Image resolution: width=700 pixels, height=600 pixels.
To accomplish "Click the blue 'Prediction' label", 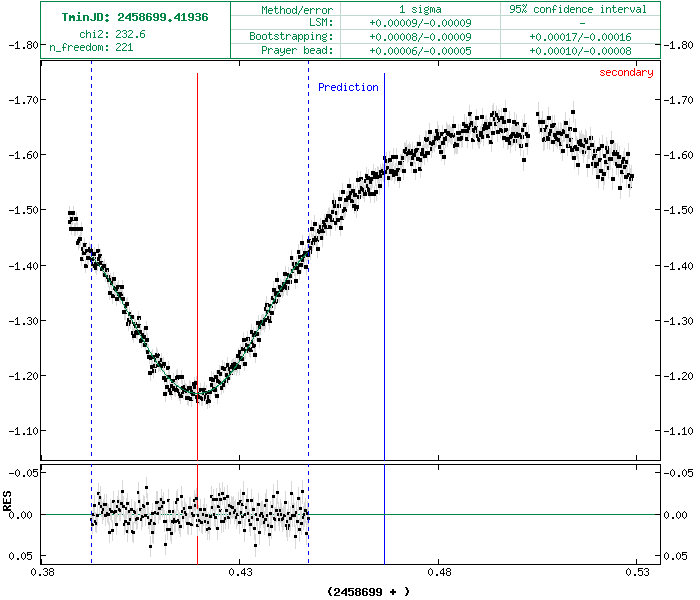I will pos(348,88).
